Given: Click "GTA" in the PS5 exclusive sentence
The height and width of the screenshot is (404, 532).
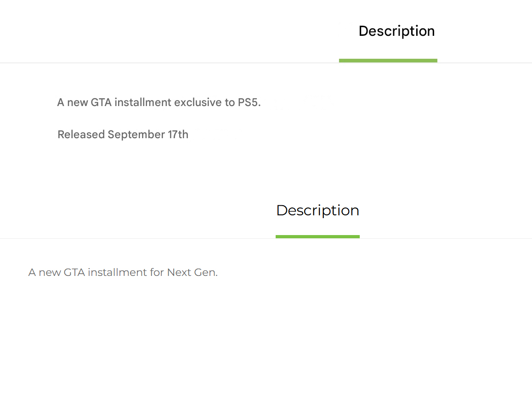Looking at the screenshot, I should tap(101, 102).
